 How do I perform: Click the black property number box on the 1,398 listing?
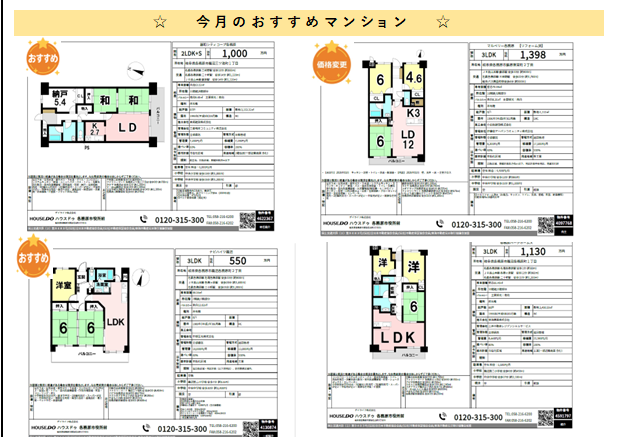coord(563,222)
